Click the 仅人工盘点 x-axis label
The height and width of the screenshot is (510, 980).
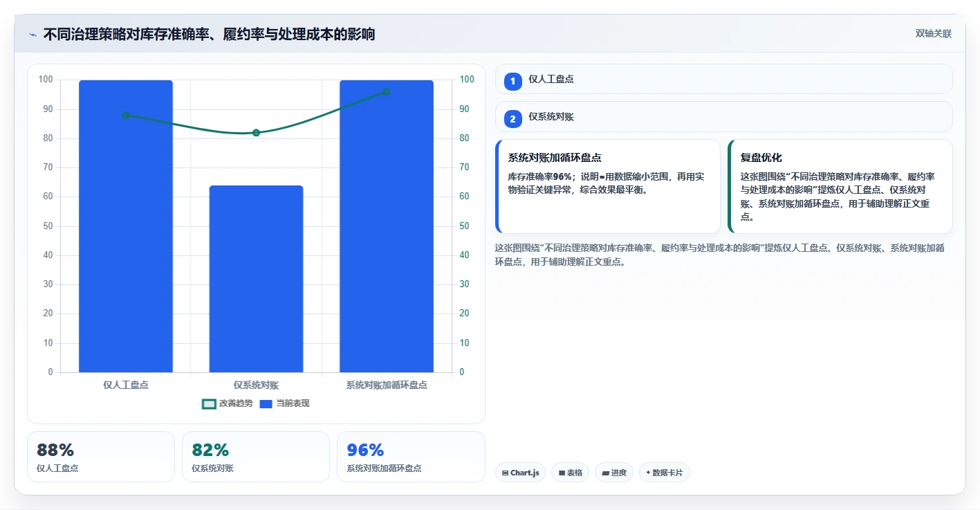(x=126, y=385)
